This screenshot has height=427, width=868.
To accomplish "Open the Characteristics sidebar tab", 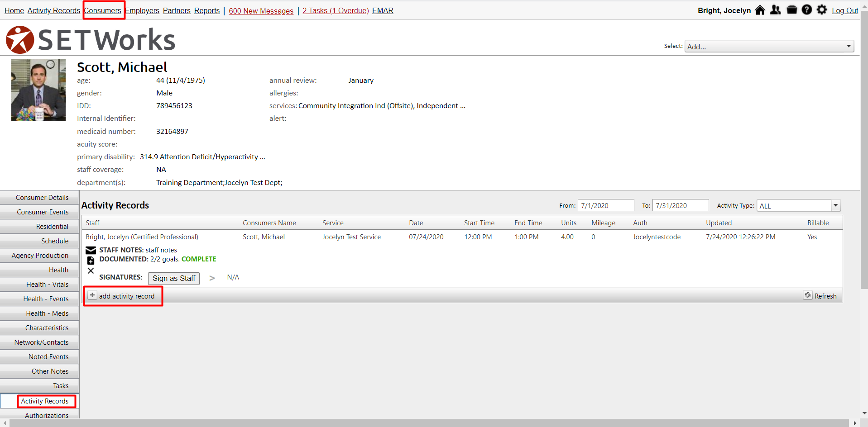I will [x=39, y=328].
